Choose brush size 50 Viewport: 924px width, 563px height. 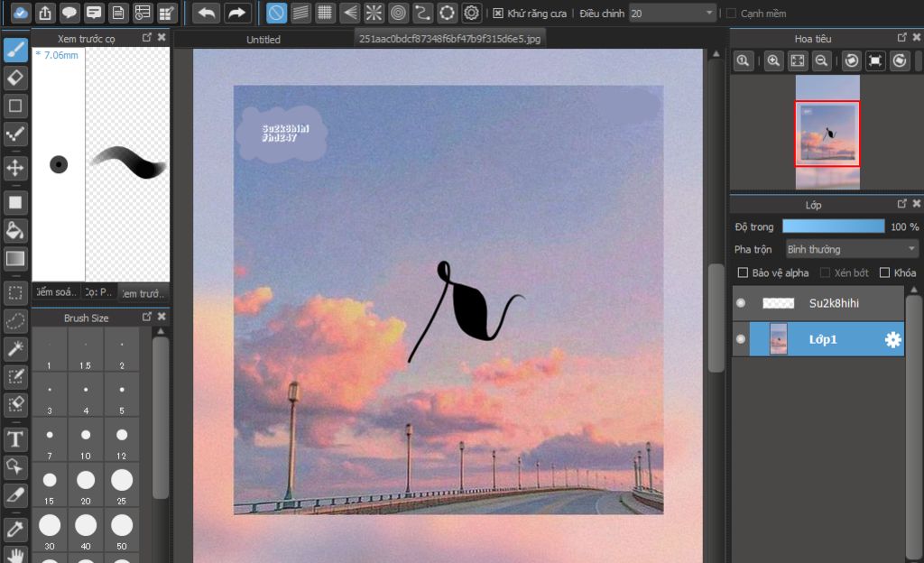click(122, 531)
